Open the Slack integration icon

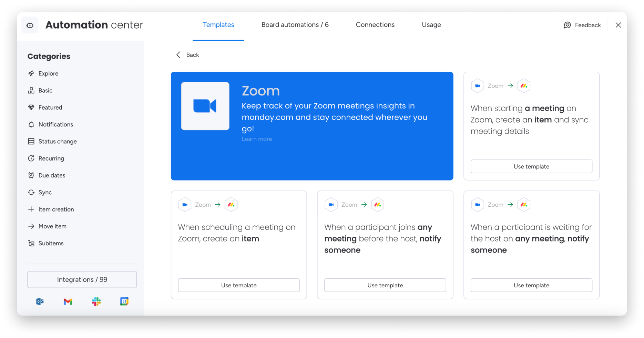[x=96, y=301]
